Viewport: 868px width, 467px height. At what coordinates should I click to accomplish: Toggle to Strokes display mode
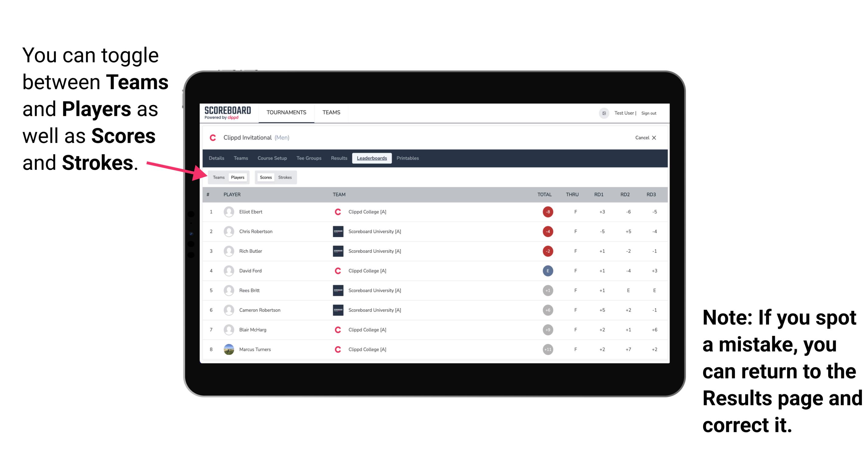point(286,177)
